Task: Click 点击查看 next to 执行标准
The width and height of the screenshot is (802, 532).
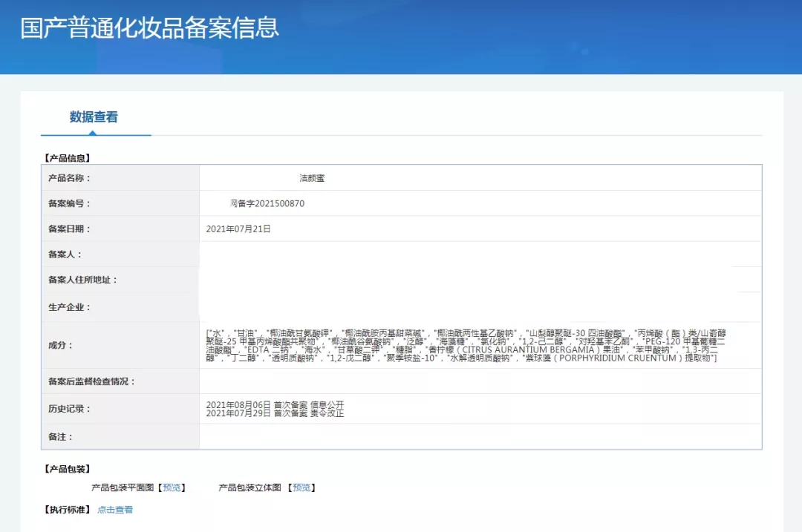Action: point(113,510)
